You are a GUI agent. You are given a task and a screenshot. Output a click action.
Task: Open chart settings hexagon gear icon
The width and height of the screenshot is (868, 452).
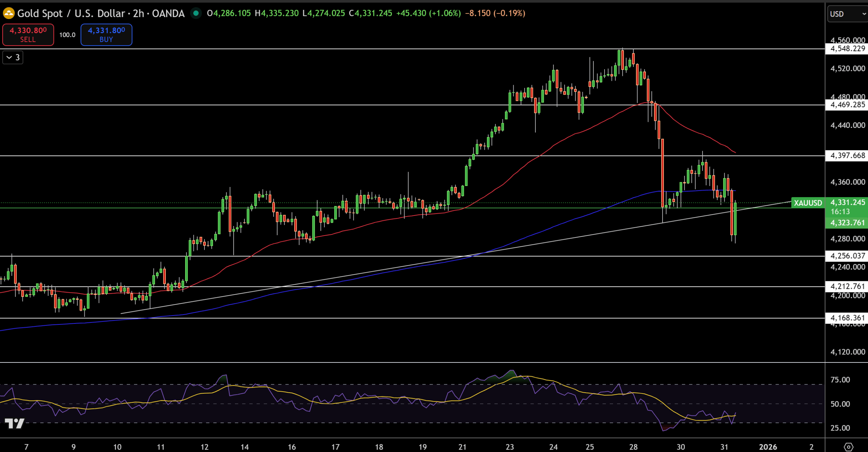tap(848, 447)
